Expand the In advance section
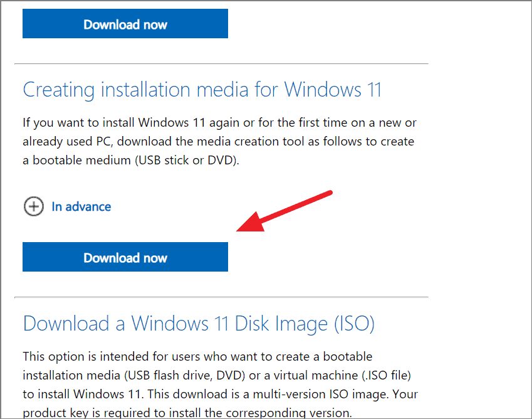 81,206
